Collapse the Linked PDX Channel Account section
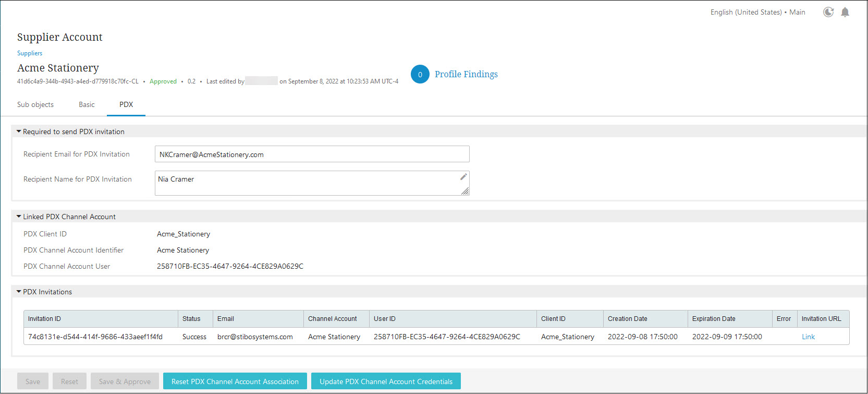 (x=19, y=217)
